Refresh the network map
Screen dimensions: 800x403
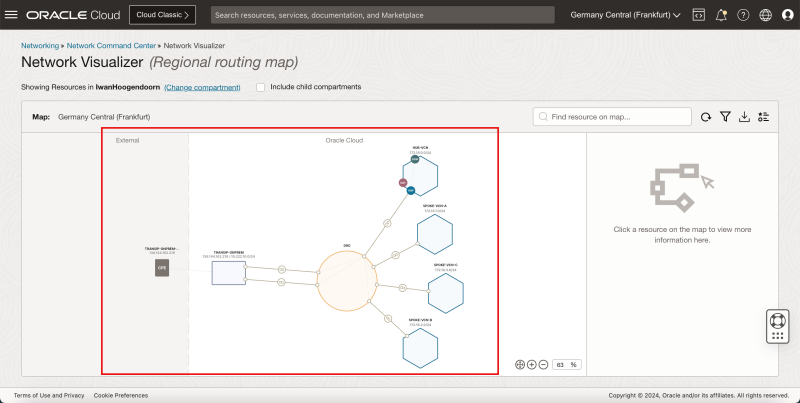[x=706, y=117]
